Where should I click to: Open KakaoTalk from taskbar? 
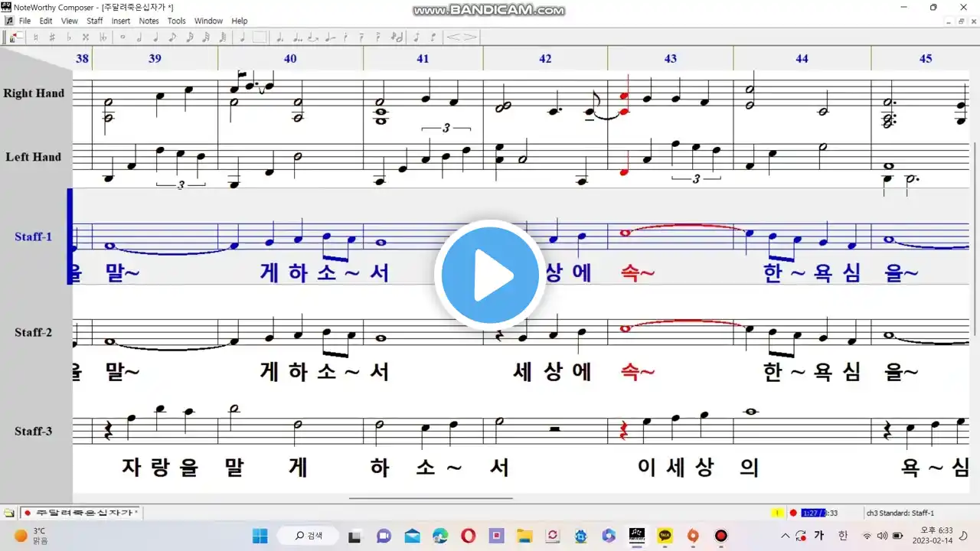(x=665, y=536)
